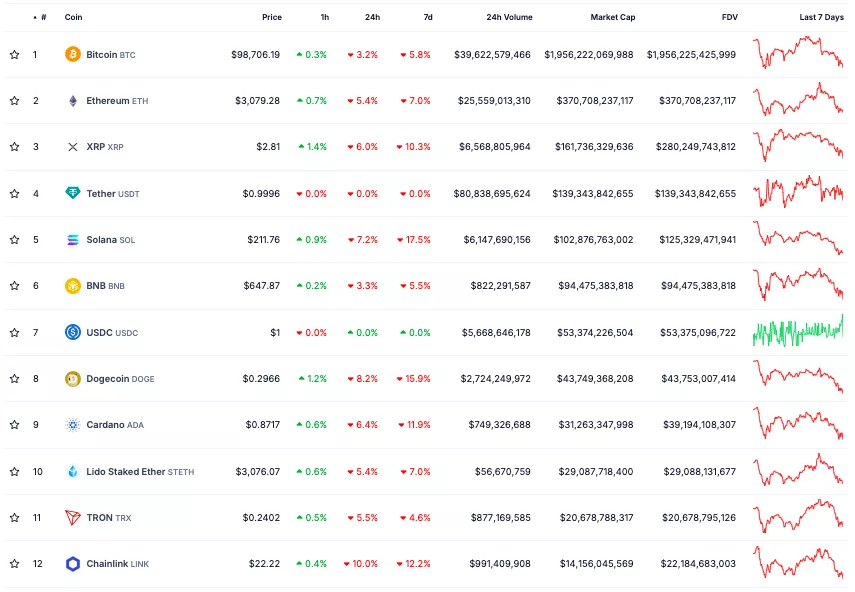The width and height of the screenshot is (855, 592).
Task: Click the Ethereum diamond icon
Action: pyautogui.click(x=72, y=101)
